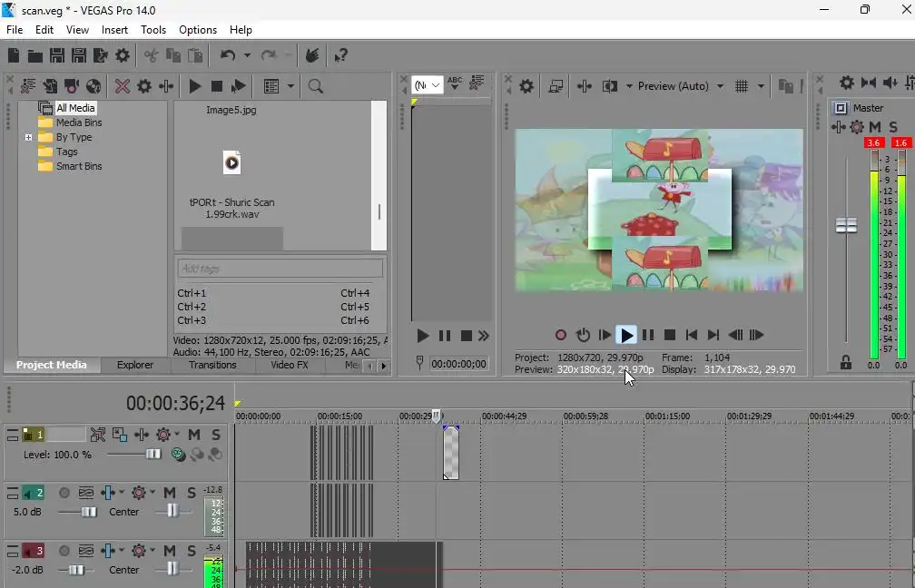The image size is (915, 588).
Task: Open the Options menu
Action: tap(198, 30)
